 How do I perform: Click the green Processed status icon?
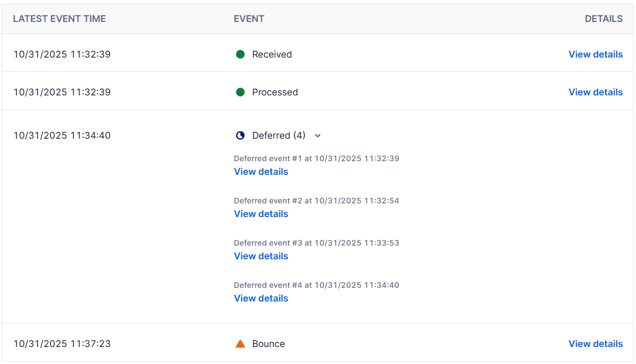pos(240,92)
